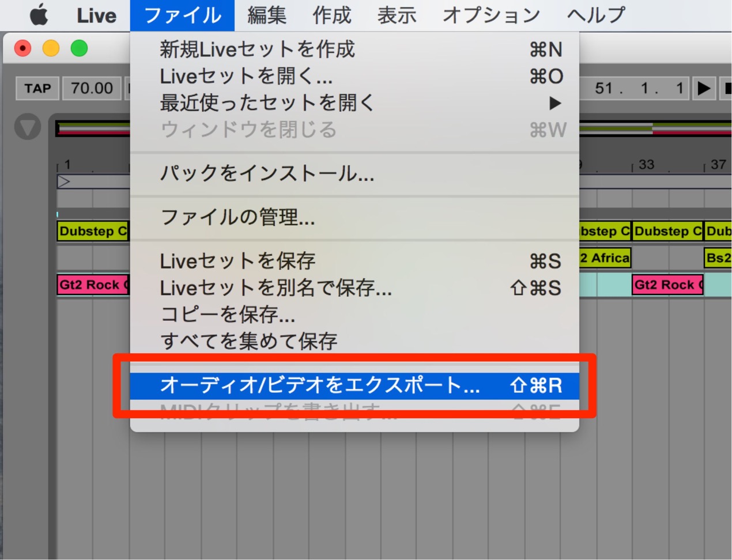Close the open ファイル menu
The image size is (732, 560).
(x=182, y=16)
